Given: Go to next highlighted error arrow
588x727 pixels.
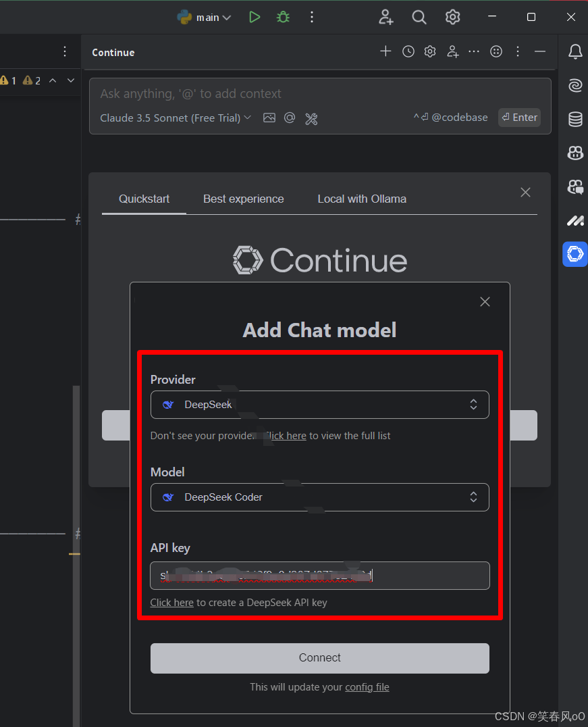Looking at the screenshot, I should 70,80.
